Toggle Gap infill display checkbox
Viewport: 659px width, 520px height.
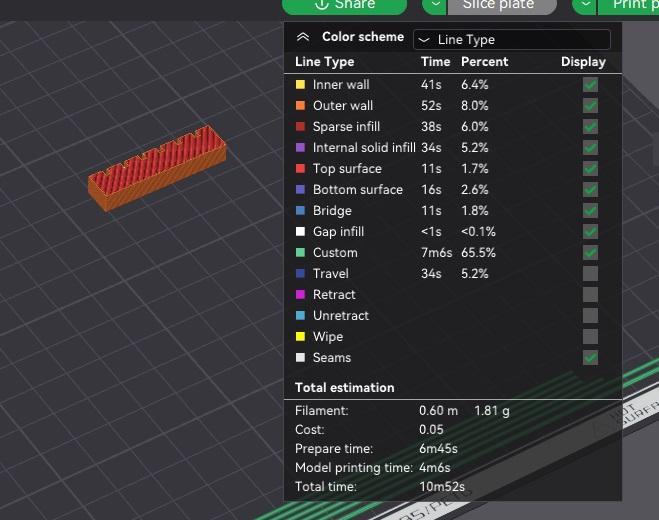point(590,232)
